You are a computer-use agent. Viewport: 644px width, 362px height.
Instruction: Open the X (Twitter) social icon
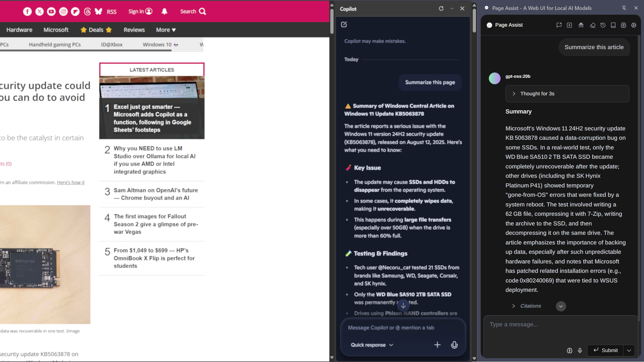[40, 11]
